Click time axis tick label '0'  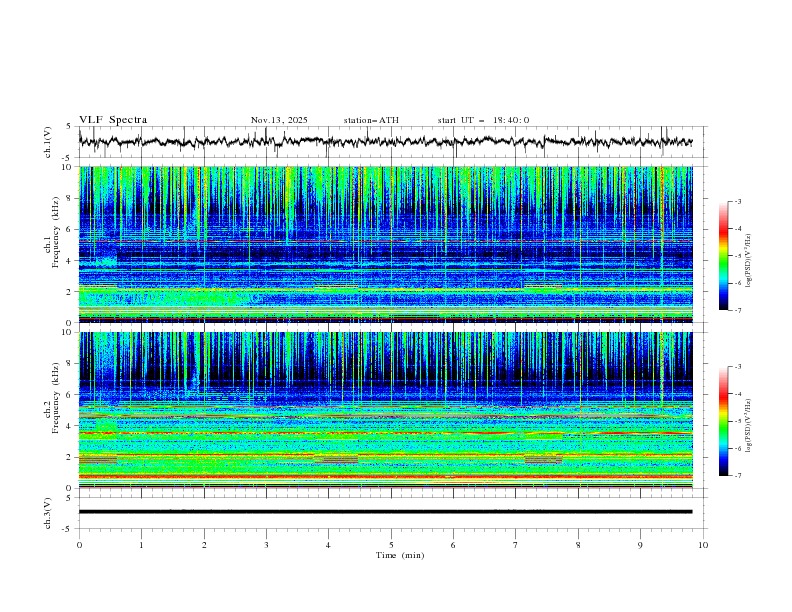(79, 545)
